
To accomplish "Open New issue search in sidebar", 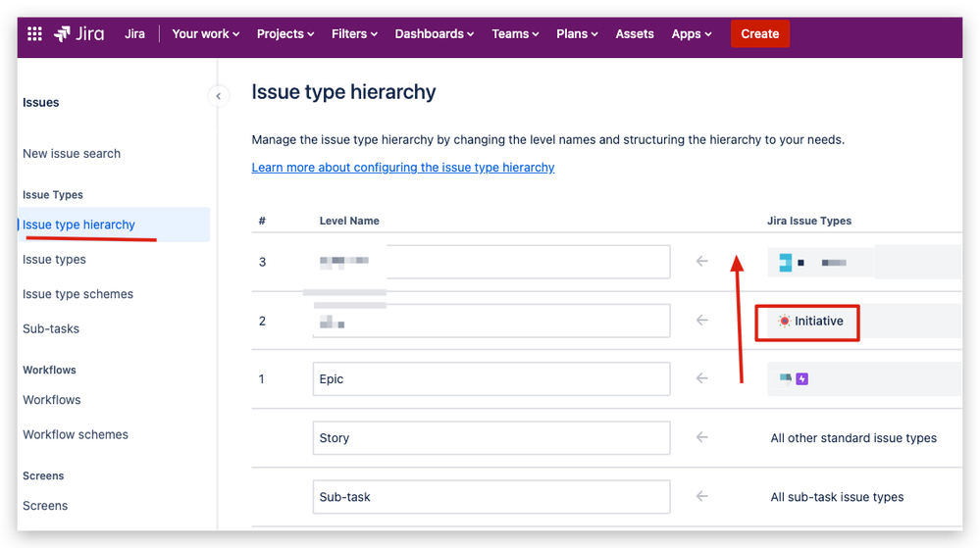I will pos(72,154).
